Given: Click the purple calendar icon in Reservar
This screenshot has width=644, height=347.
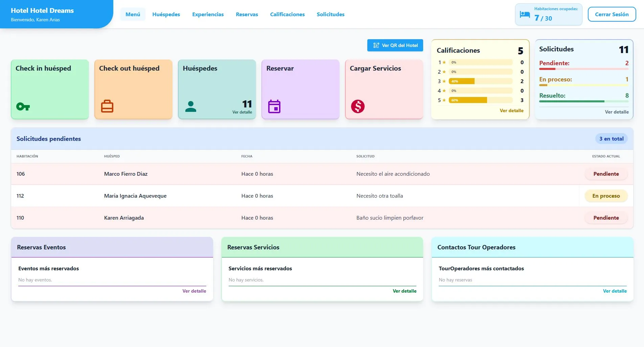Looking at the screenshot, I should [x=274, y=106].
